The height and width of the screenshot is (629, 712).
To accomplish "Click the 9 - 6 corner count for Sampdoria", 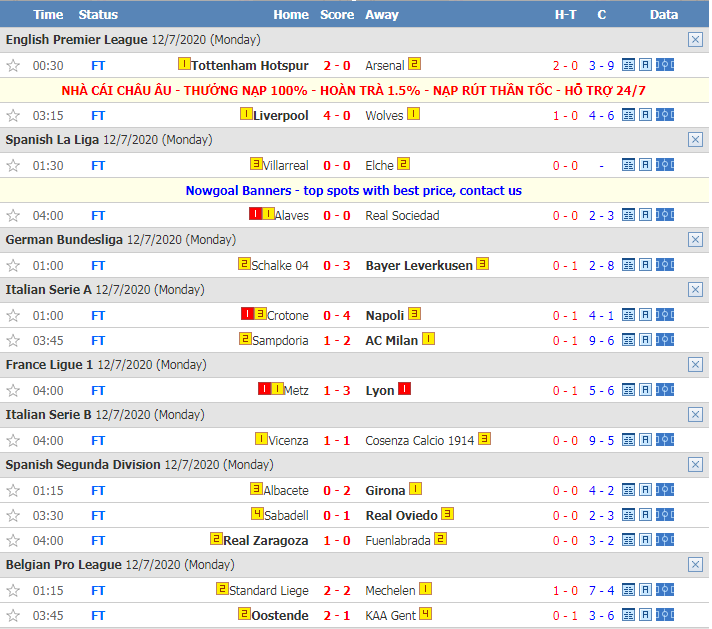I will pos(602,341).
